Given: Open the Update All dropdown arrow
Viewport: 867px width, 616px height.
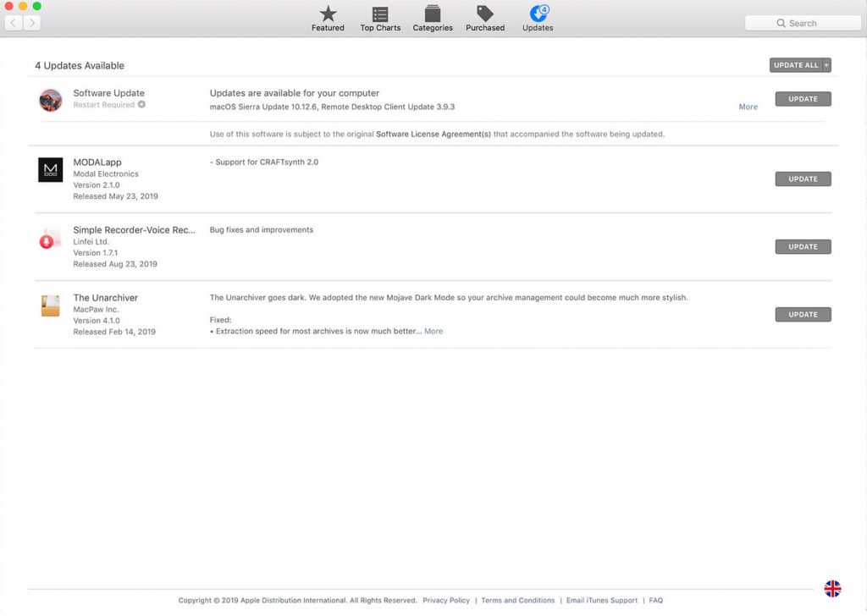Looking at the screenshot, I should (826, 65).
